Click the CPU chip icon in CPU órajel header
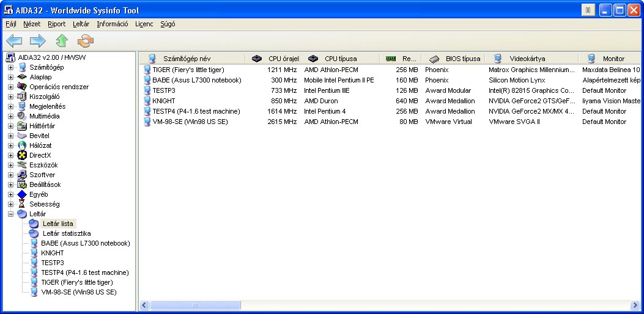Viewport: 644px width, 314px height. pyautogui.click(x=257, y=59)
